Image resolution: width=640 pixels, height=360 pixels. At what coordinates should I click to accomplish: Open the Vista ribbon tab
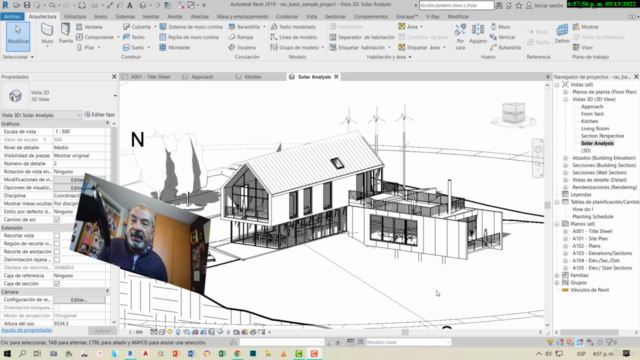click(311, 17)
